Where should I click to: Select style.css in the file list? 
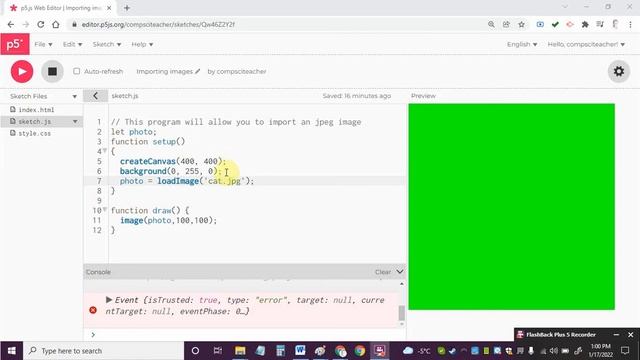[35, 133]
